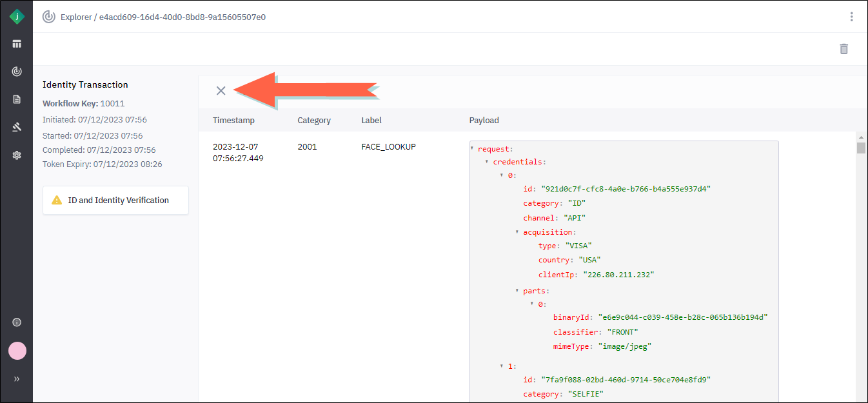The image size is (868, 403).
Task: Collapse the credentials node in payload
Action: (x=487, y=161)
